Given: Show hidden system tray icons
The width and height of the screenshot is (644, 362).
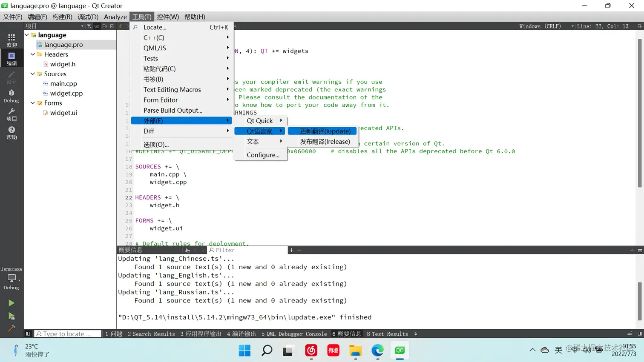Looking at the screenshot, I should tap(532, 350).
